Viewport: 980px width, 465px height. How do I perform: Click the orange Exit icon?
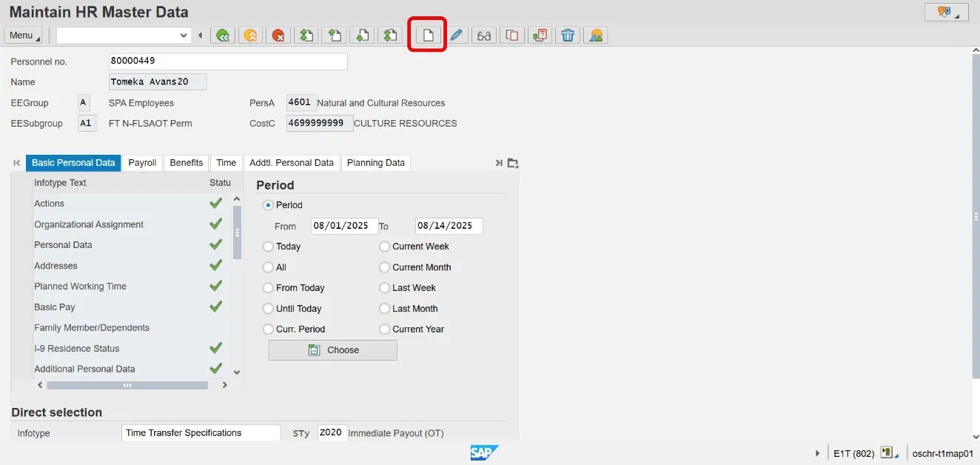(x=251, y=35)
